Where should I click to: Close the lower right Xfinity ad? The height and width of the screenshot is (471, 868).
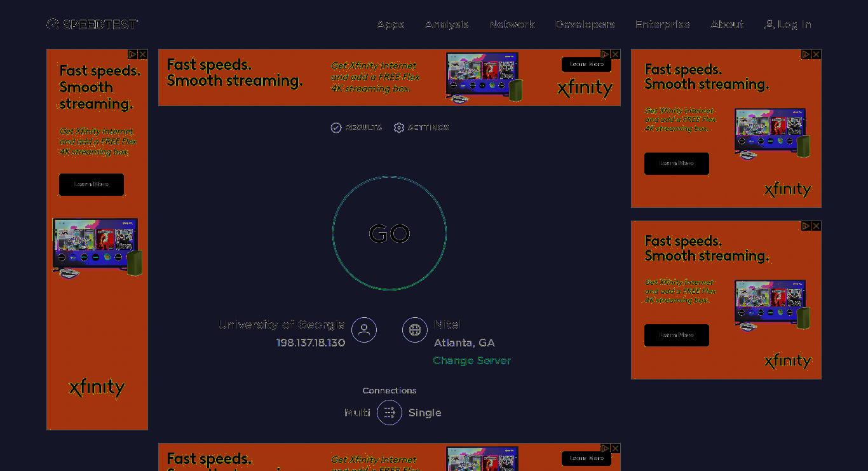816,226
